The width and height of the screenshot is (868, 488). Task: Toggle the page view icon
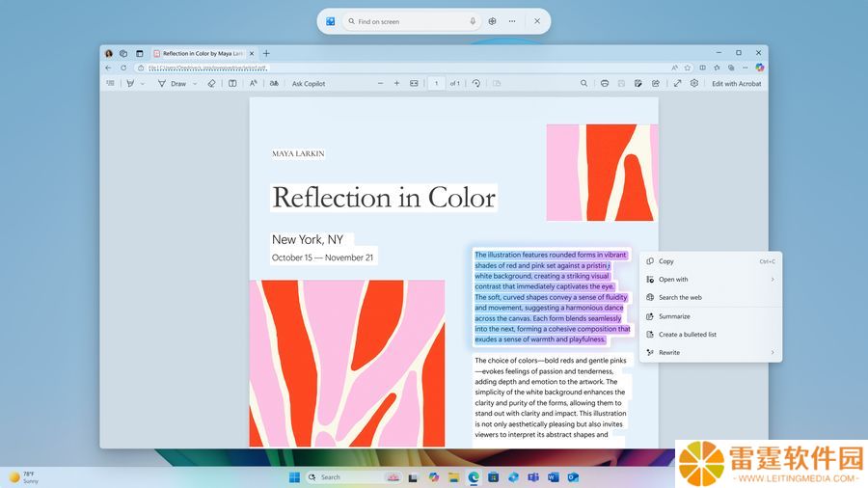232,84
